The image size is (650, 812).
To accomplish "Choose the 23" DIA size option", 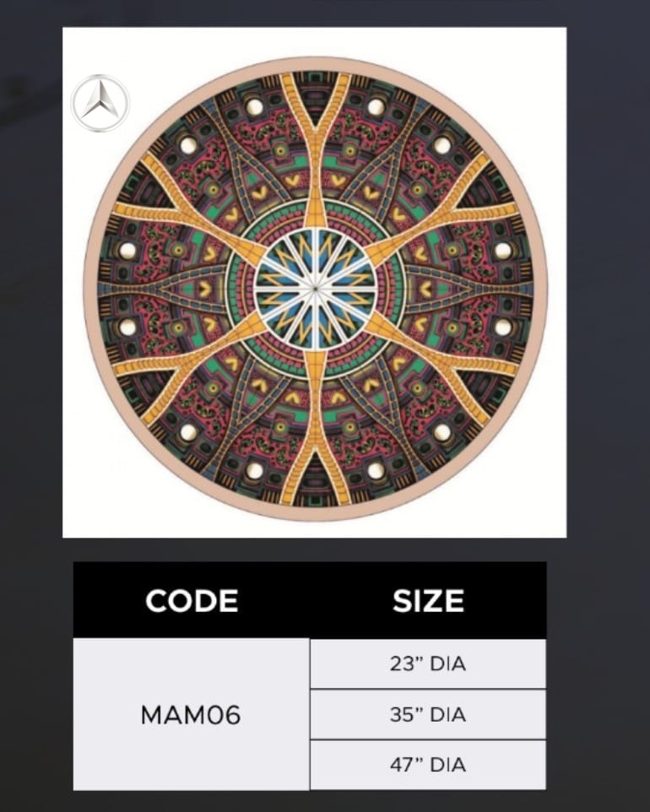I will click(x=428, y=663).
